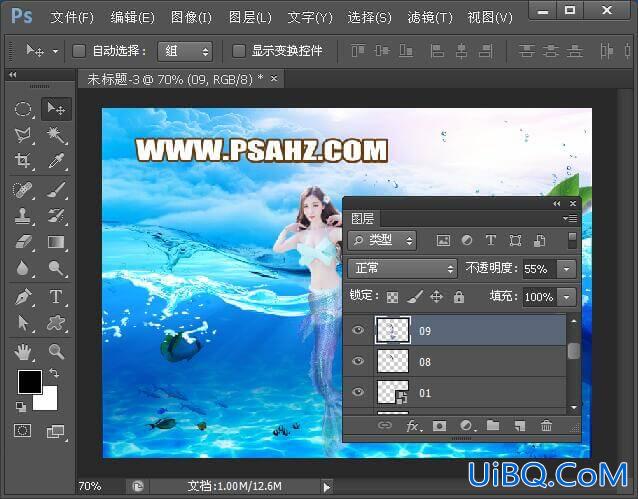Select the Crop tool
The image size is (638, 499).
23,160
